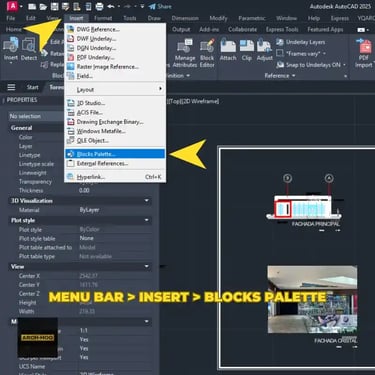Click the Insert block icon in ribbon
Screen dimensions: 375x375
point(11,49)
